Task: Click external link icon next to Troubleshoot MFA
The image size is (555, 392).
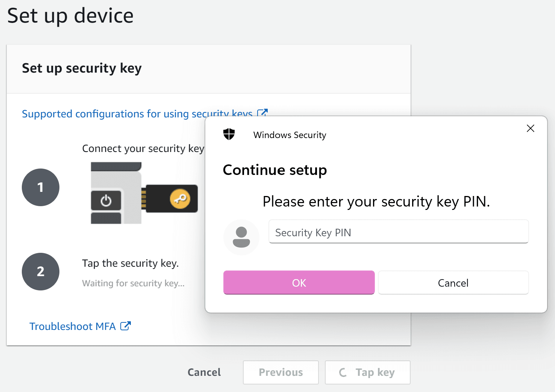Action: click(x=126, y=326)
